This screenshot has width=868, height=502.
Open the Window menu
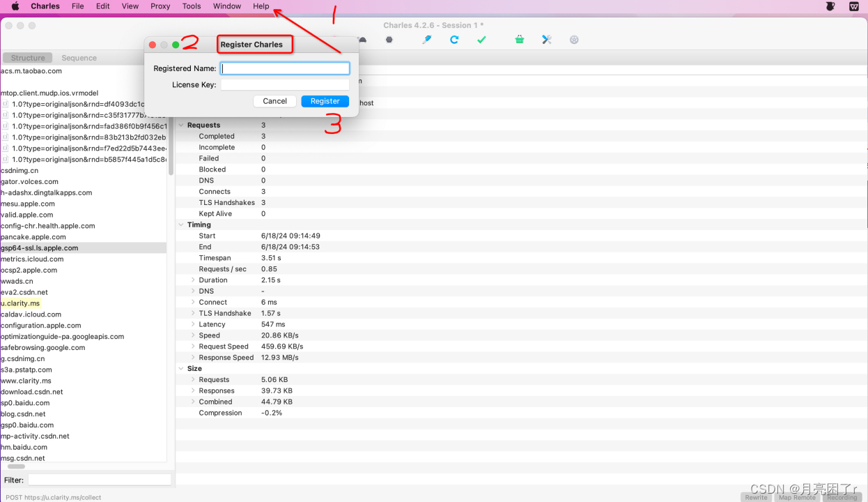click(x=227, y=6)
